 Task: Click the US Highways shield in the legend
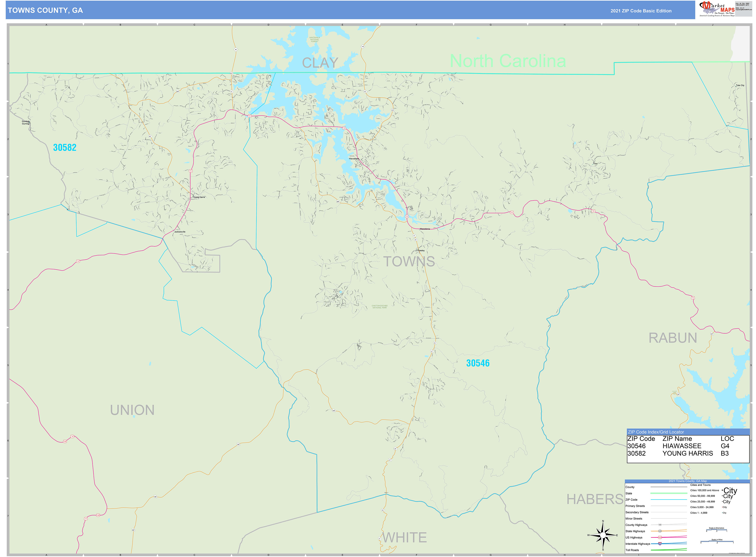pyautogui.click(x=660, y=538)
